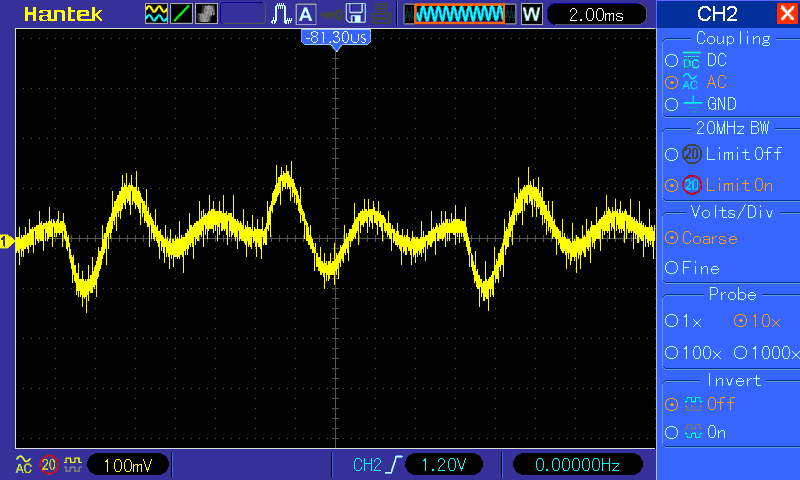
Task: Select Coarse Volts/Div adjustment
Action: tap(702, 238)
